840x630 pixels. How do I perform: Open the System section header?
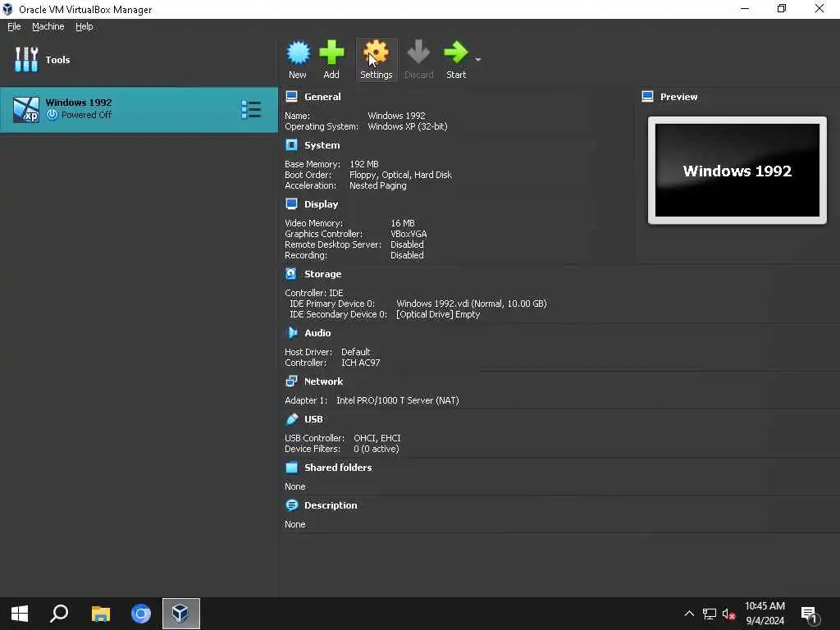click(322, 145)
